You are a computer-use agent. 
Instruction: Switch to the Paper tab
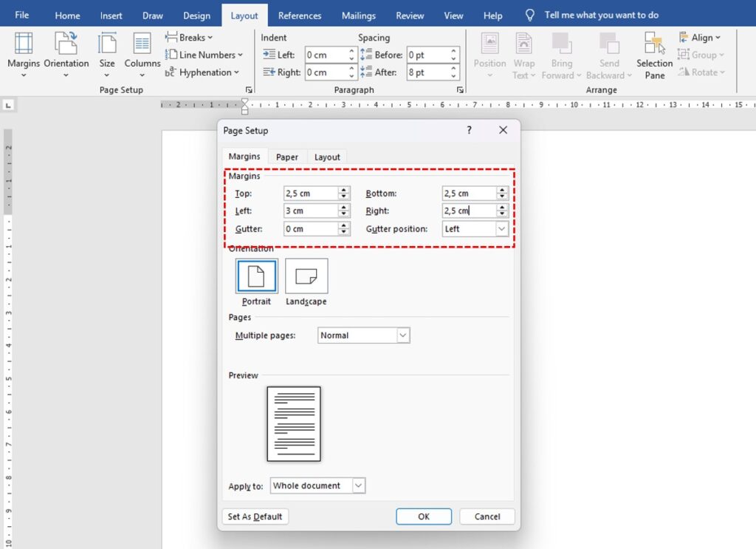pos(287,157)
